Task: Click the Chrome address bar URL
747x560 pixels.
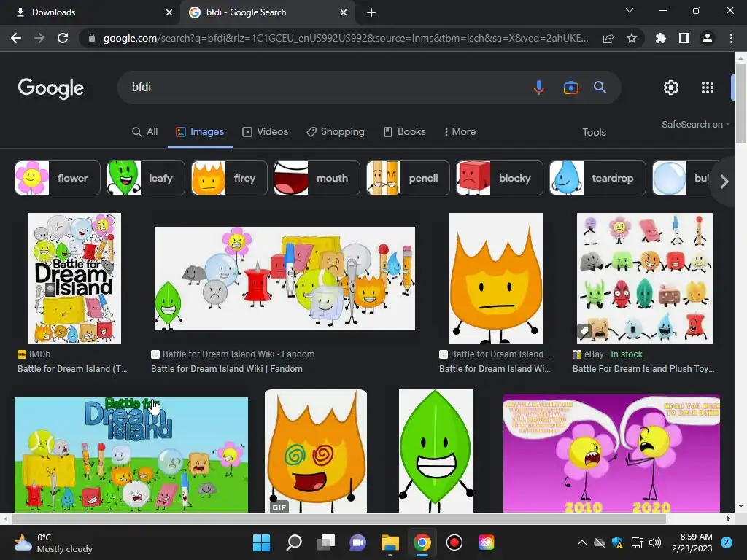Action: (345, 38)
